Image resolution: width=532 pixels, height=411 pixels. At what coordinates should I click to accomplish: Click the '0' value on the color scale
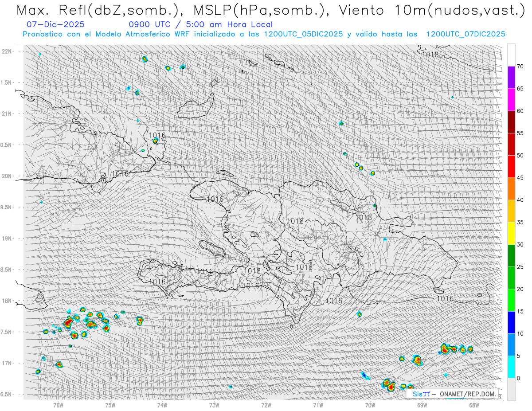(x=518, y=378)
